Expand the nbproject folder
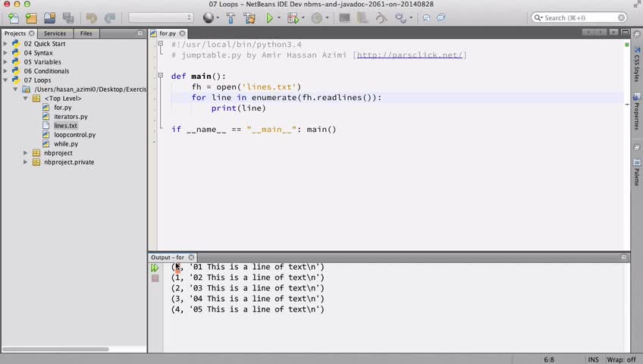Image resolution: width=643 pixels, height=364 pixels. pos(26,153)
